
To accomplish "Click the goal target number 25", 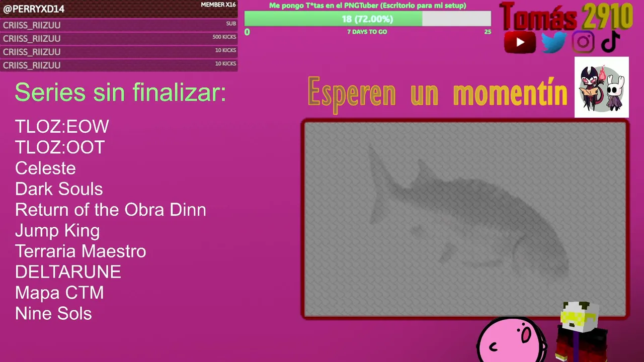I will tap(487, 32).
